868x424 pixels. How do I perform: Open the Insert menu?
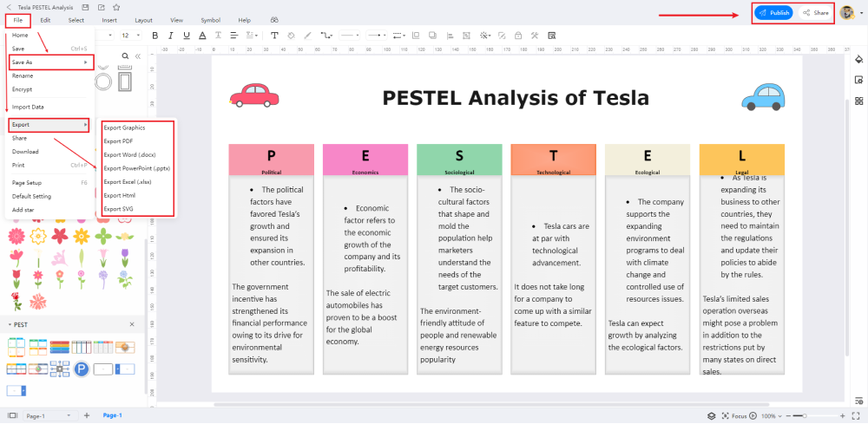pyautogui.click(x=109, y=21)
